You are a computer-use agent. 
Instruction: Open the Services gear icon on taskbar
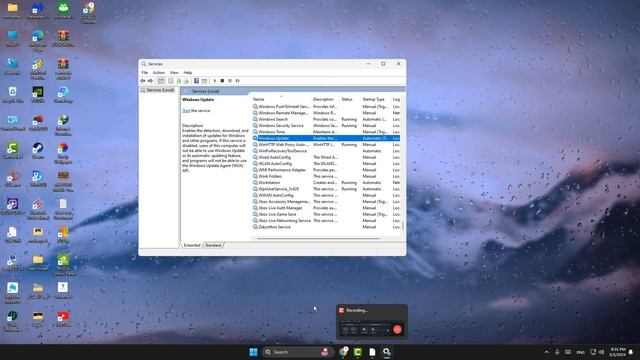coord(386,352)
